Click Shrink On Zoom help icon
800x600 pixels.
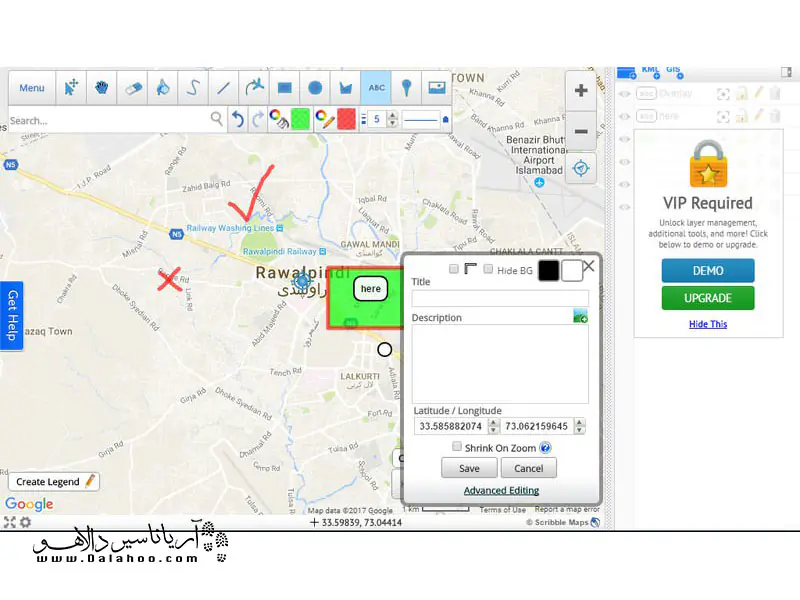pos(545,447)
